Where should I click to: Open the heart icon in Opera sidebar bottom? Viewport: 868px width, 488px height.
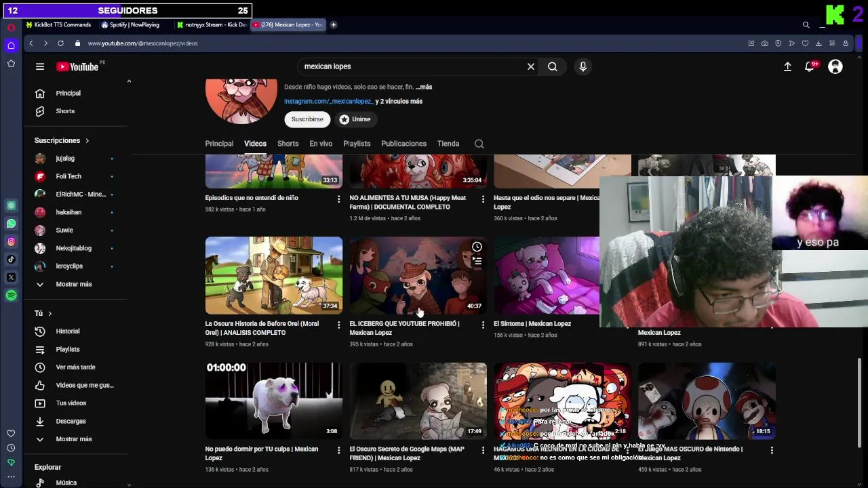[x=11, y=433]
